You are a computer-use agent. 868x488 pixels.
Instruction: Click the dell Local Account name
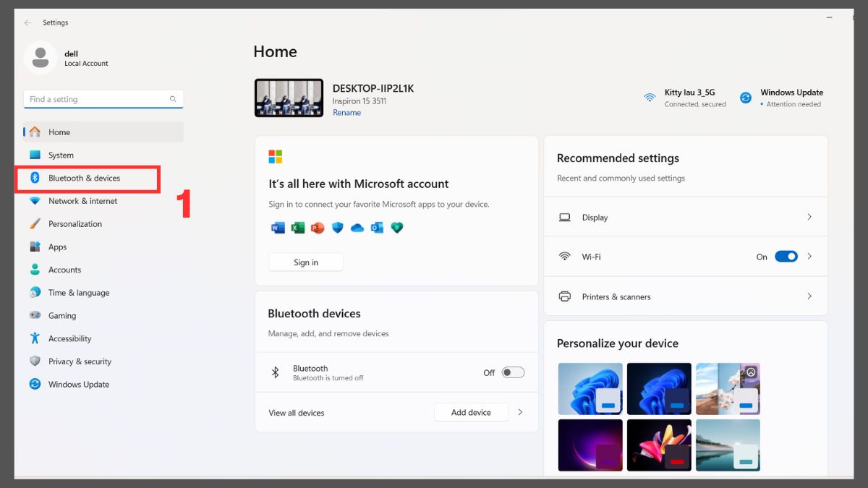[86, 59]
